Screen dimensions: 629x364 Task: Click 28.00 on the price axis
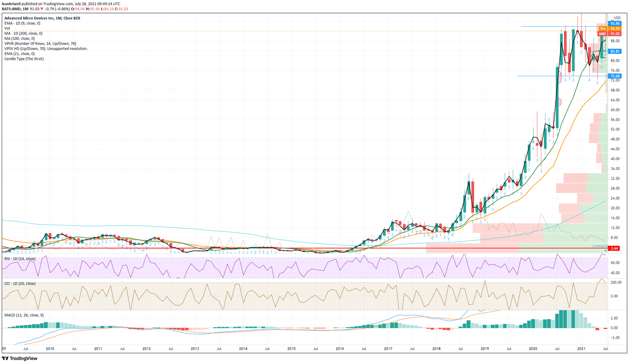point(615,188)
